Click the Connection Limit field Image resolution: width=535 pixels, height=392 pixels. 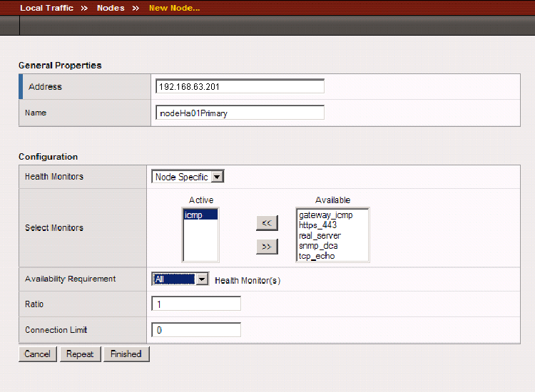pos(196,330)
